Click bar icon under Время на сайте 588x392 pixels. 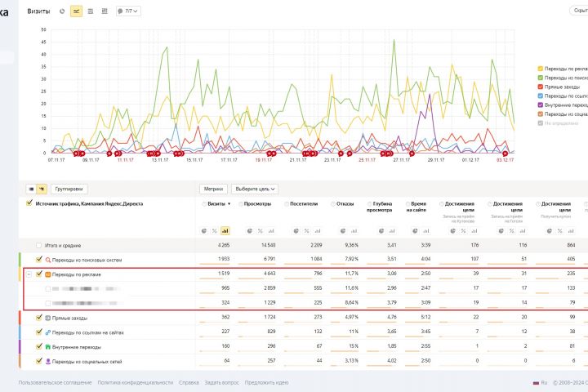[x=426, y=230]
